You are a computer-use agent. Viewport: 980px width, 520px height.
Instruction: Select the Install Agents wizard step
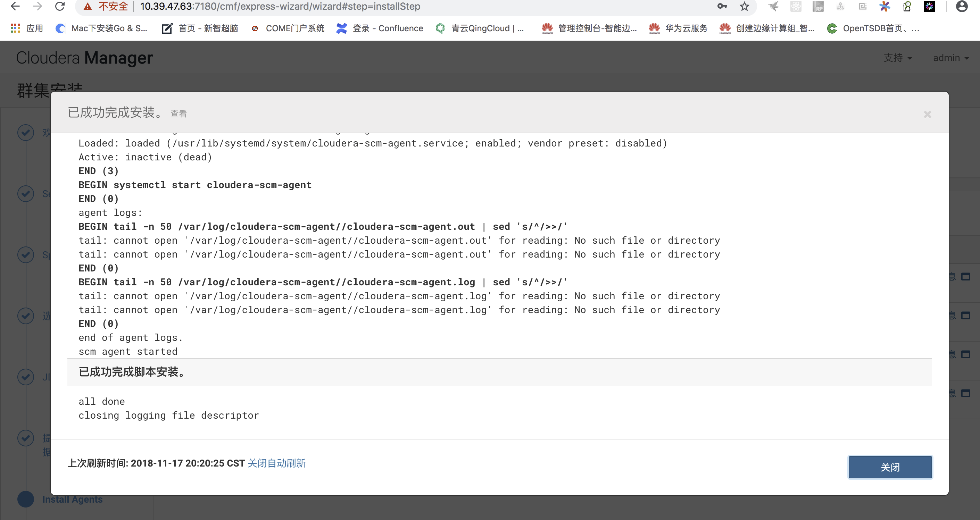pos(73,499)
